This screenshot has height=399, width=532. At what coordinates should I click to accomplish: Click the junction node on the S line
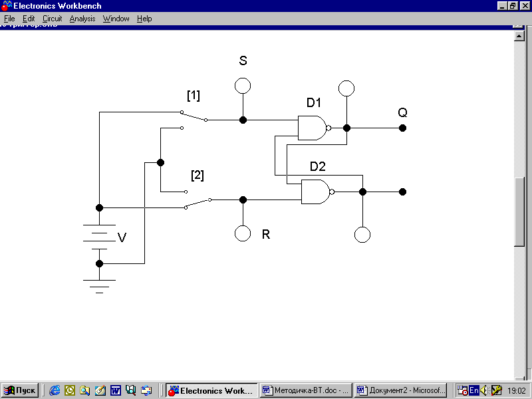point(243,120)
